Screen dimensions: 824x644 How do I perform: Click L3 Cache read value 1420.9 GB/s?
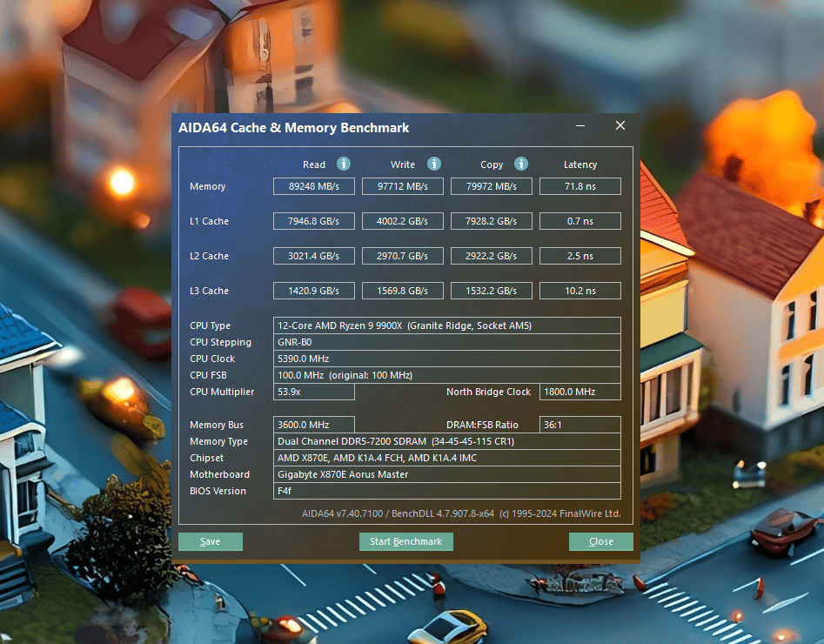tap(314, 290)
